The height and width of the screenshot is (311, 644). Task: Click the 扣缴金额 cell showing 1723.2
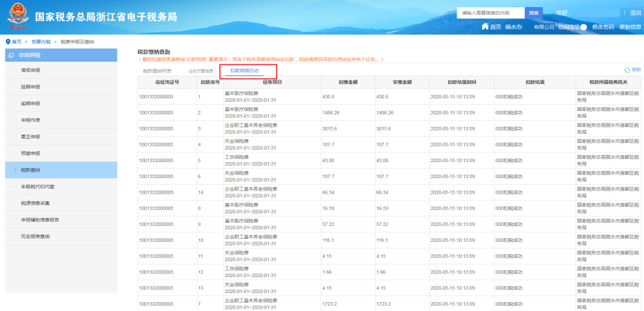coord(348,304)
